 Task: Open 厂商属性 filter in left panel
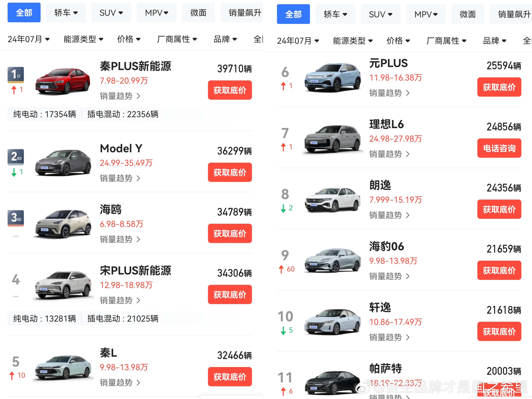[177, 39]
